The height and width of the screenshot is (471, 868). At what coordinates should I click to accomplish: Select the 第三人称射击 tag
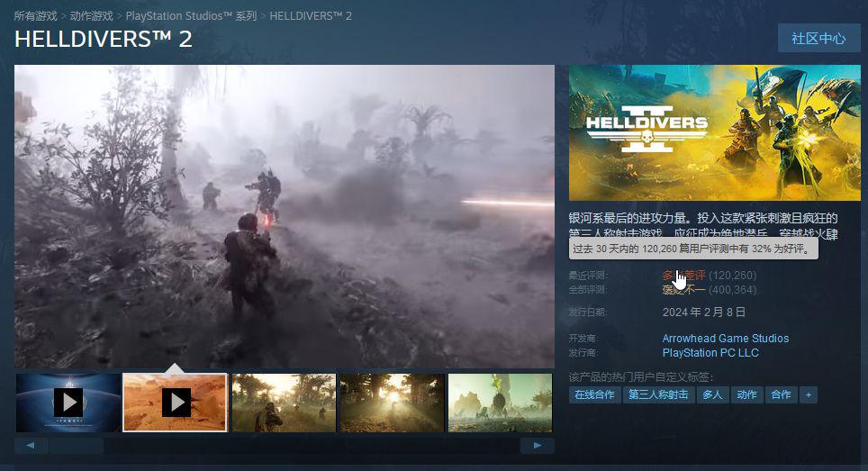(658, 394)
